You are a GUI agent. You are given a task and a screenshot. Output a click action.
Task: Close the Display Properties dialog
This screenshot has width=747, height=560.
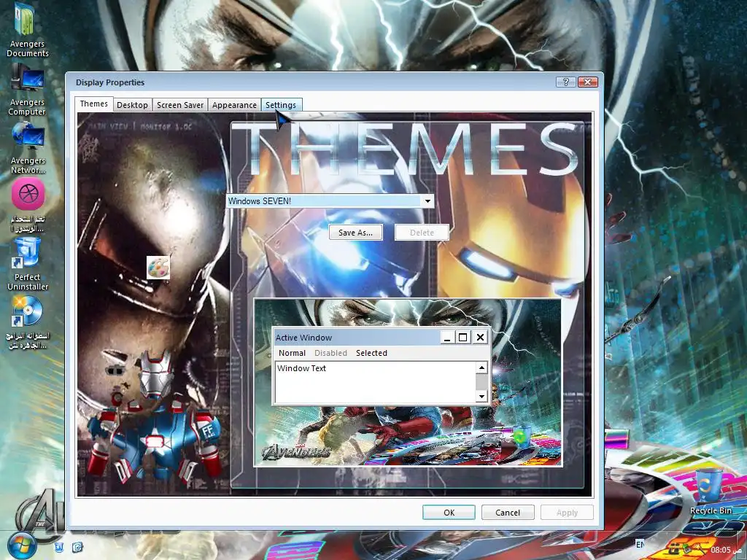(x=588, y=82)
